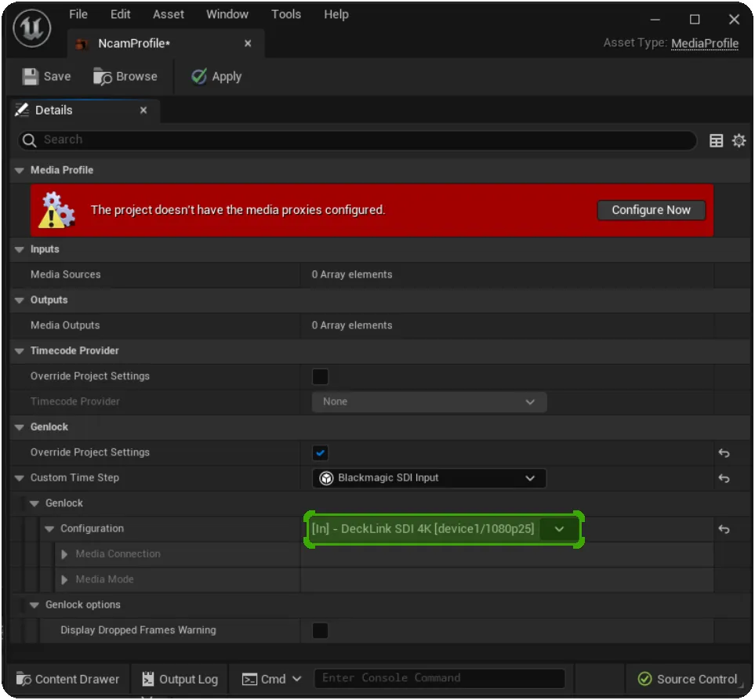Open the Output Log
755x700 pixels.
coord(180,679)
